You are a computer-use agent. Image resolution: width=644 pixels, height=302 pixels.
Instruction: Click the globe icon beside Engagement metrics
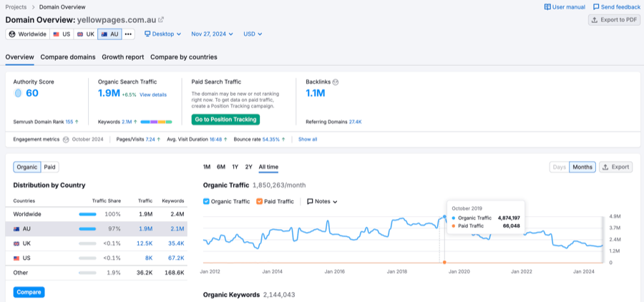[x=66, y=140]
